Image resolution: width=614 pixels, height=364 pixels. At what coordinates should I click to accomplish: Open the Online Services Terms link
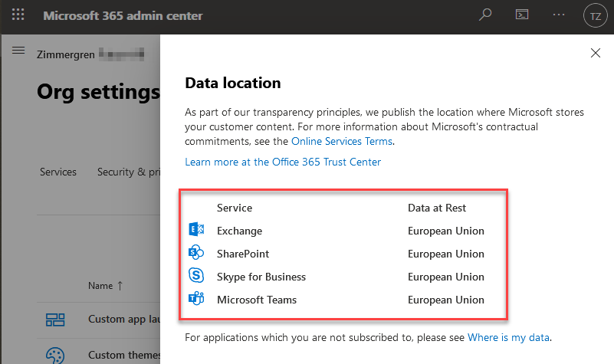coord(342,141)
